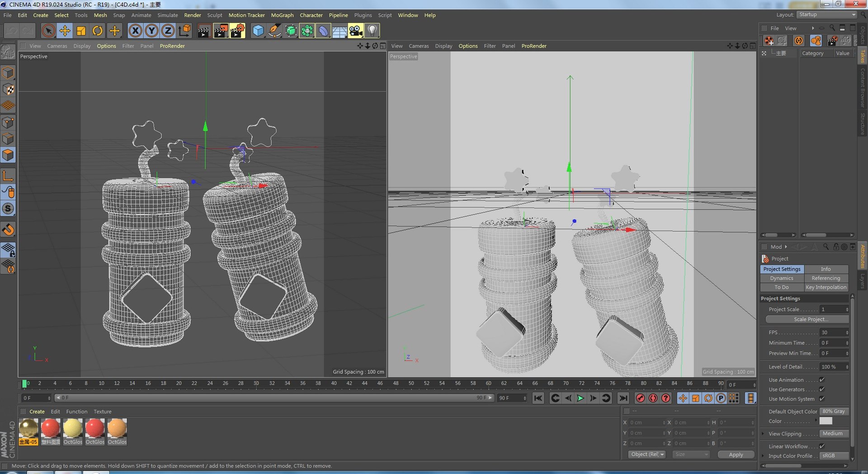Screen dimensions: 868x474
Task: Toggle Position keyframe recording button
Action: (683, 398)
